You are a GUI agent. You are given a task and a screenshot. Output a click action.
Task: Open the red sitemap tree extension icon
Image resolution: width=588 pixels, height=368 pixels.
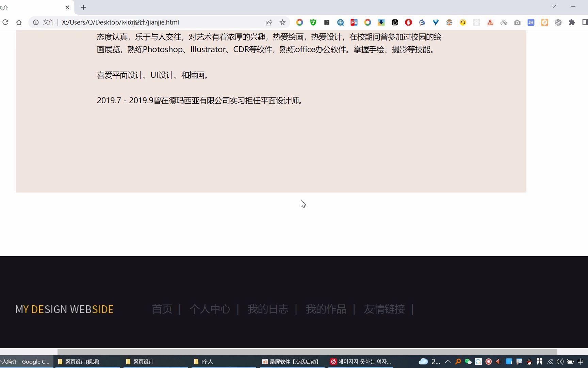click(490, 22)
